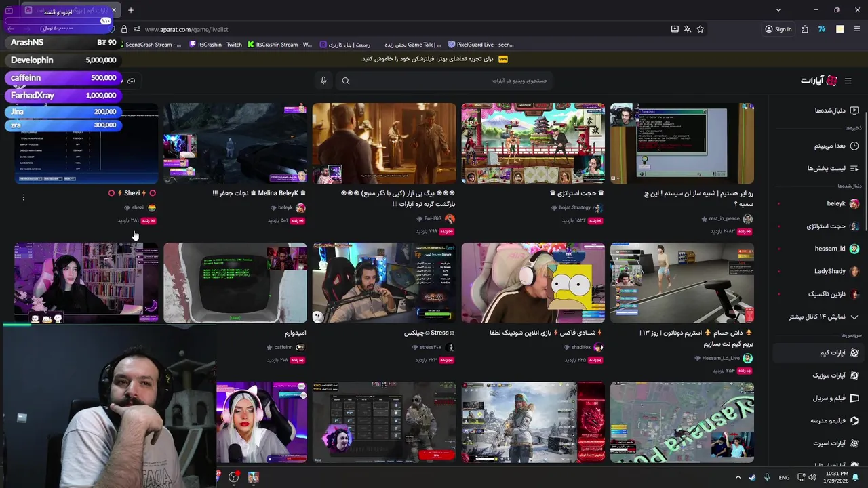Open the LadyShady channel in sidebar
The height and width of the screenshot is (488, 868).
[x=837, y=271]
